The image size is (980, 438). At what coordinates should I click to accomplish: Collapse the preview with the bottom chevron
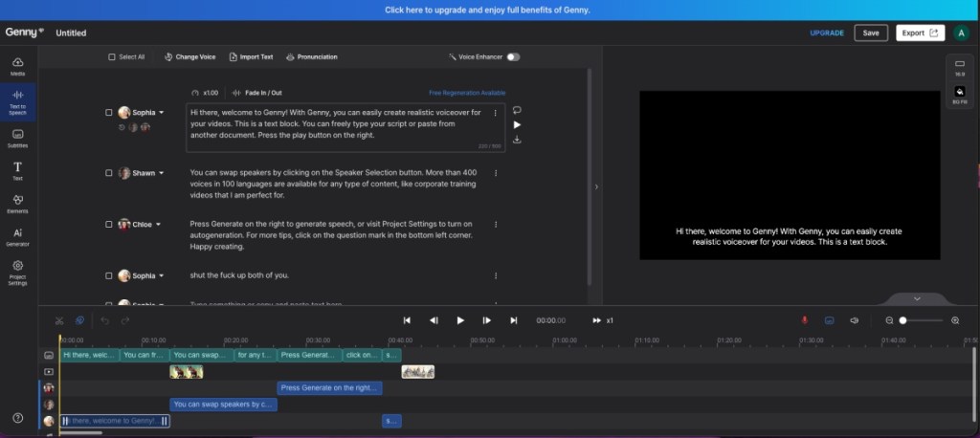tap(917, 298)
